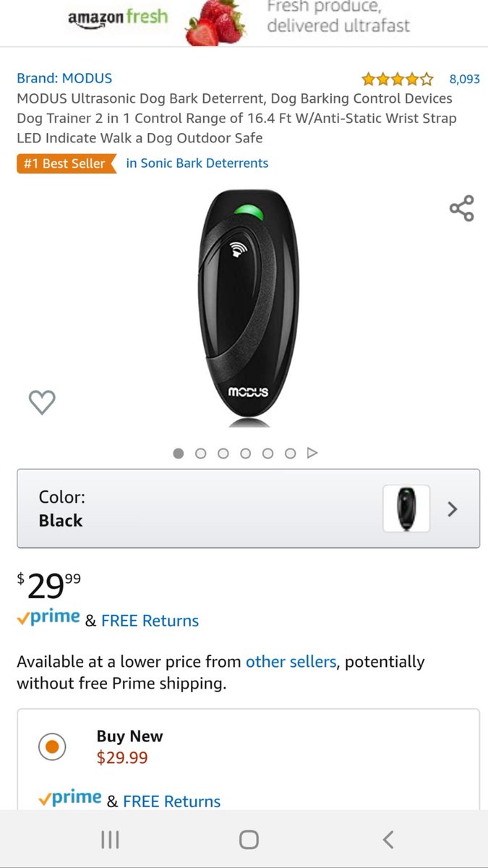488x868 pixels.
Task: Tap the black color swatch thumbnail
Action: (x=406, y=509)
